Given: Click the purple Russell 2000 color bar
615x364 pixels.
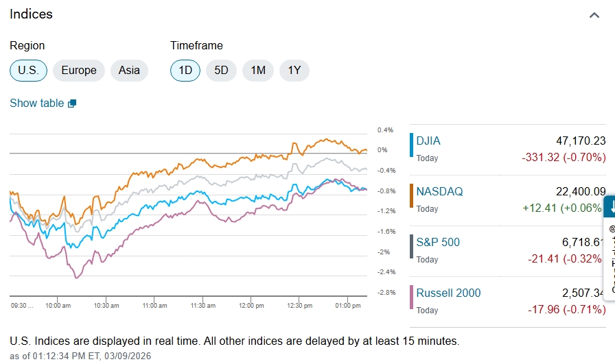Looking at the screenshot, I should [x=411, y=297].
